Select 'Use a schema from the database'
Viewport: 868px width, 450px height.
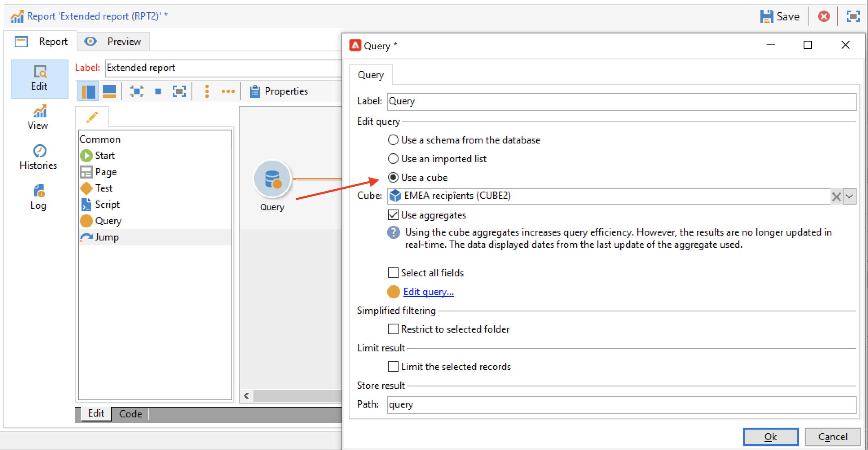pyautogui.click(x=393, y=140)
